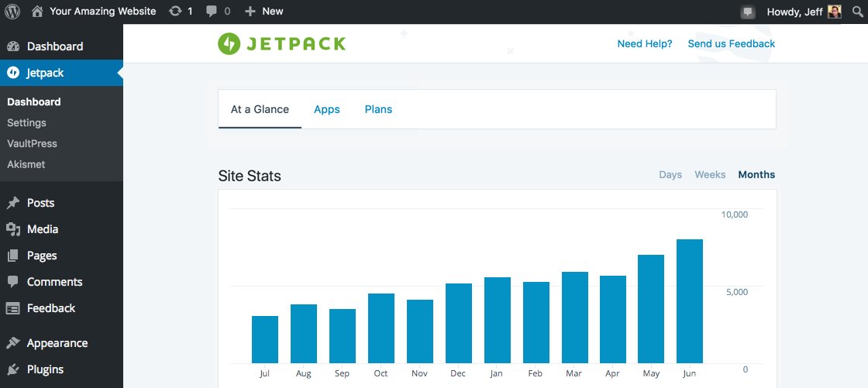Click the Media icon in sidebar
This screenshot has height=388, width=868.
pos(12,229)
